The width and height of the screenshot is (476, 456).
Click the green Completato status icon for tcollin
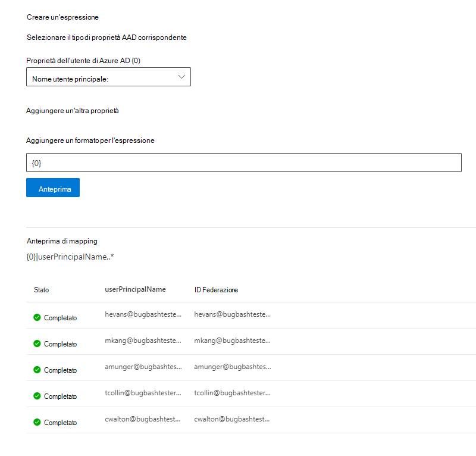[37, 396]
